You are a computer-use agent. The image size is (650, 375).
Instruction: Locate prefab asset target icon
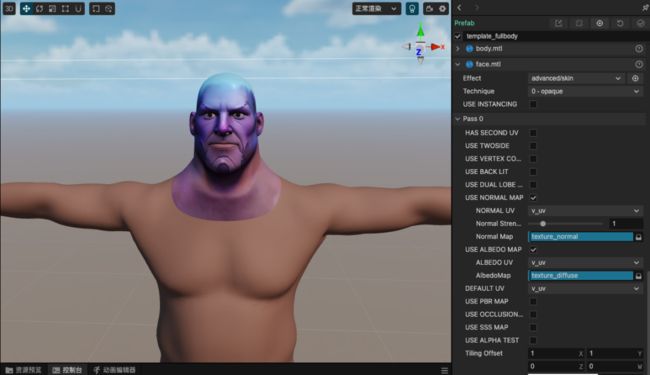pos(599,23)
